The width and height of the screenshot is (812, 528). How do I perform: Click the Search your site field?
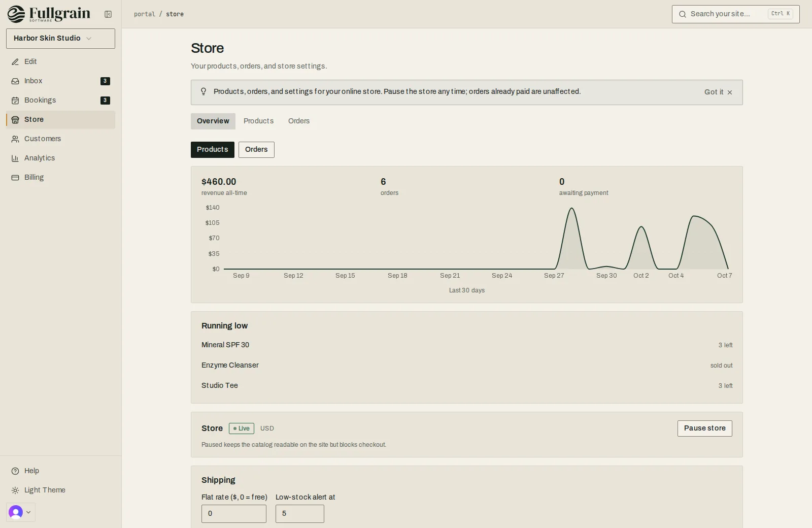tap(736, 14)
